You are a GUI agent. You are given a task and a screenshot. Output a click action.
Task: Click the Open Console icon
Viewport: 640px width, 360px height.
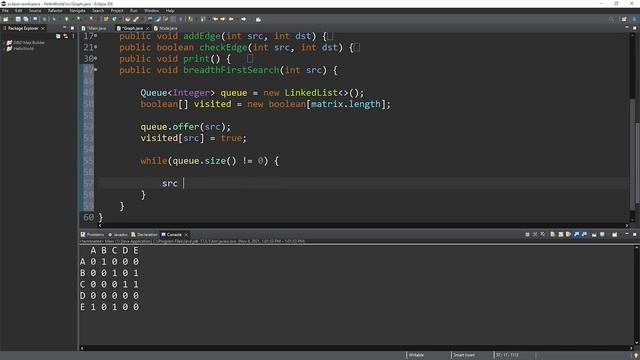(614, 234)
